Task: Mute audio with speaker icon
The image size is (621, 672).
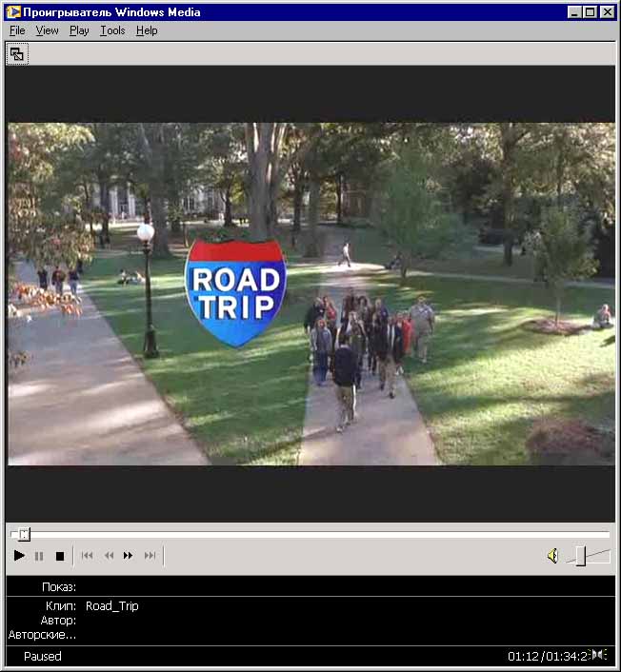Action: click(552, 556)
